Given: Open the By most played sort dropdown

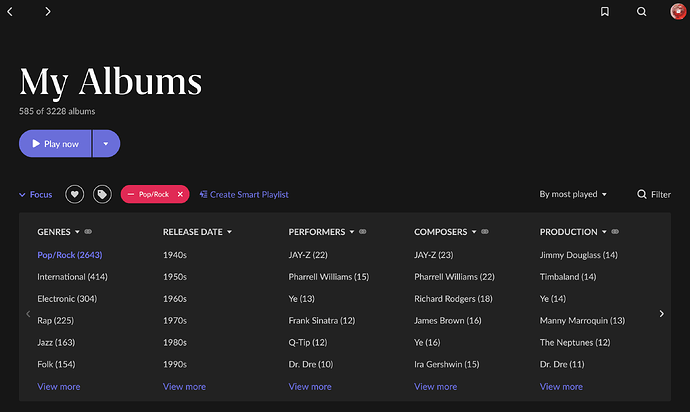Looking at the screenshot, I should (573, 194).
